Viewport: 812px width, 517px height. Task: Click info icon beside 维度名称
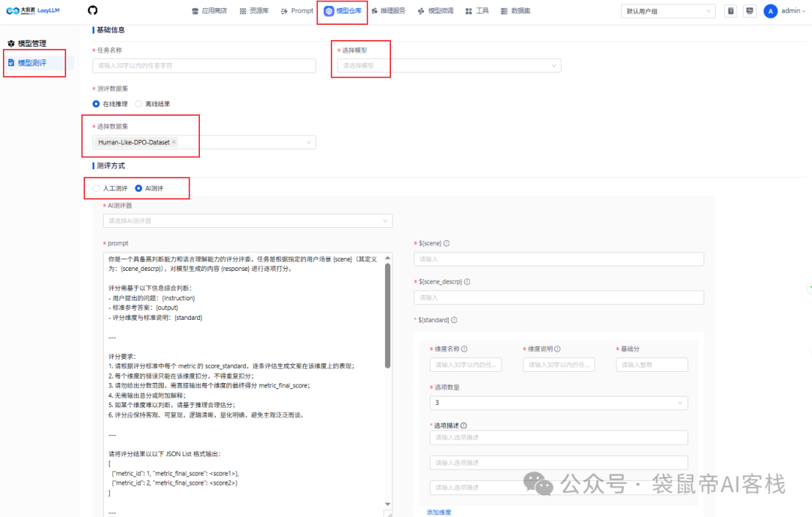(465, 349)
